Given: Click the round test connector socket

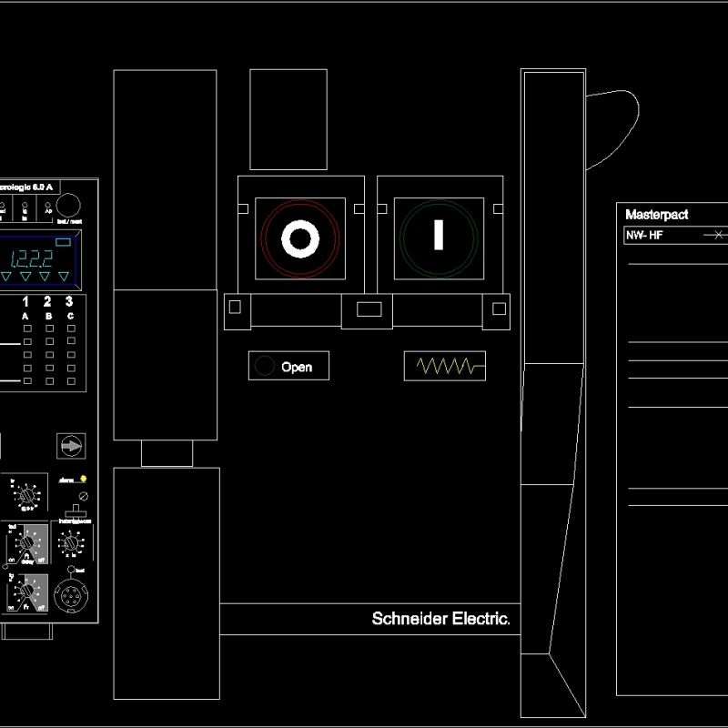Looking at the screenshot, I should (69, 594).
